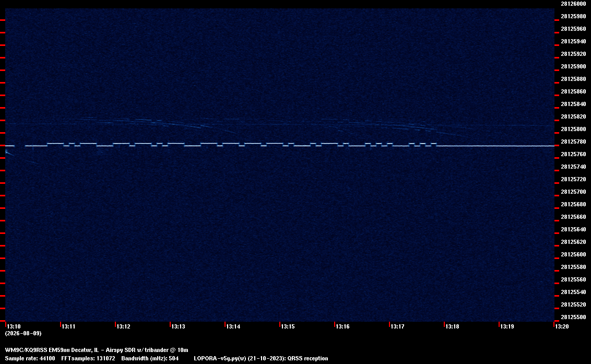
Task: Choose frequency label 28125660
Action: coord(573,217)
